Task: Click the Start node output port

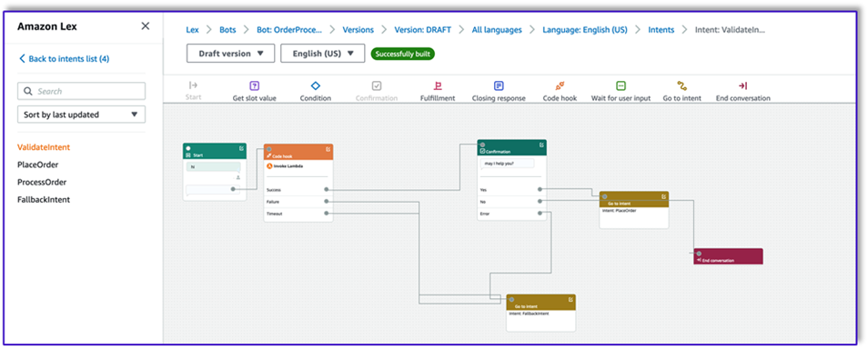Action: click(x=233, y=189)
